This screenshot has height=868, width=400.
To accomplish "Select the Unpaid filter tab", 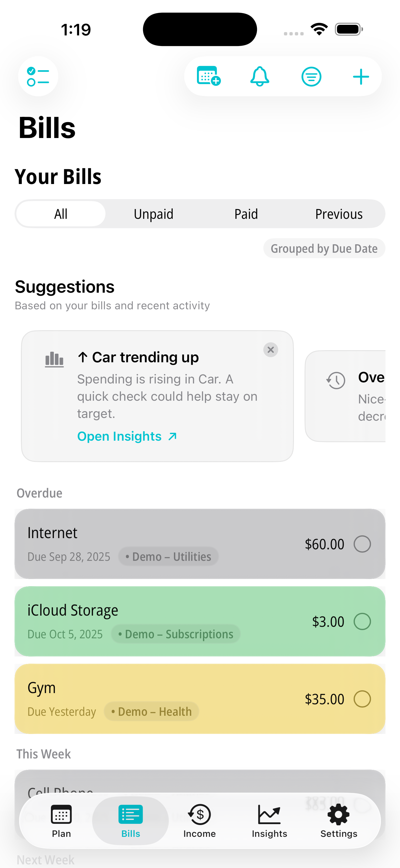I will tap(153, 214).
